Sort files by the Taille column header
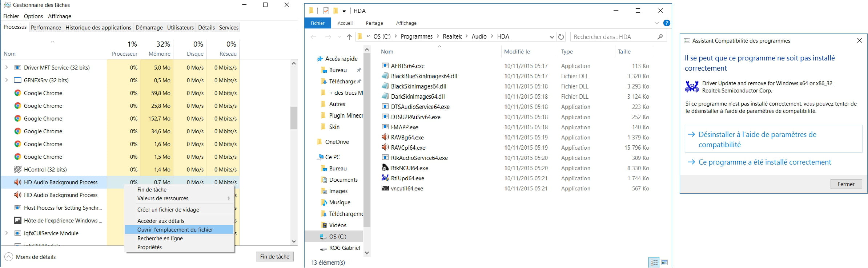This screenshot has height=268, width=868. click(633, 52)
